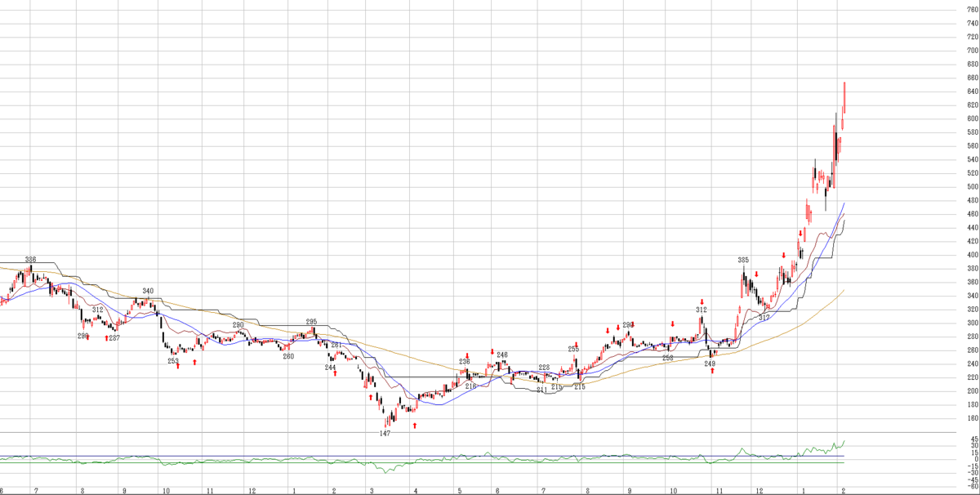Select the 216 low price label
The width and height of the screenshot is (980, 495).
[470, 386]
